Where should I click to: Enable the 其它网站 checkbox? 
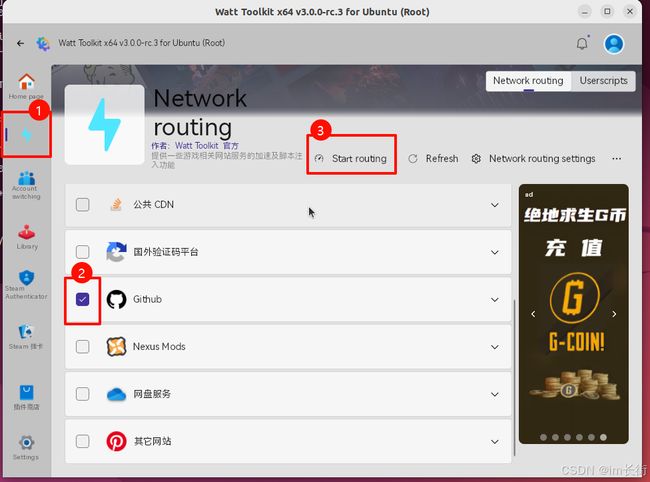[x=82, y=441]
